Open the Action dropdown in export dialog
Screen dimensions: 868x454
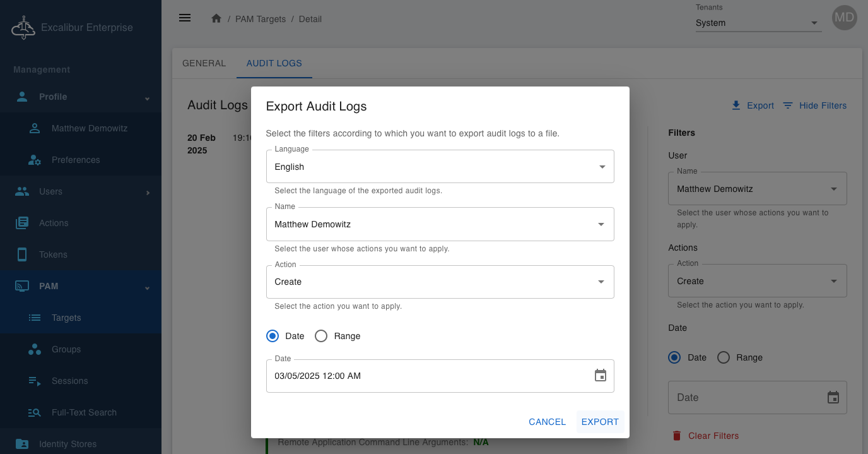(440, 282)
